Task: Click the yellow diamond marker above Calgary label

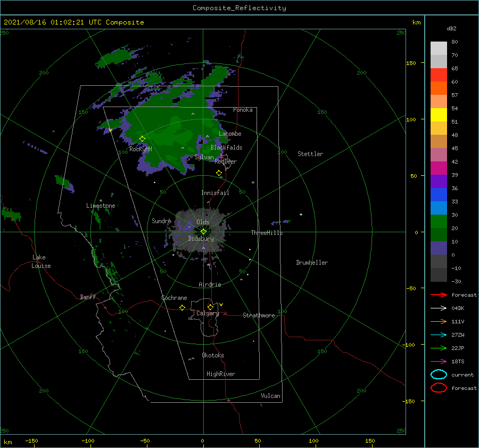Action: click(x=210, y=307)
